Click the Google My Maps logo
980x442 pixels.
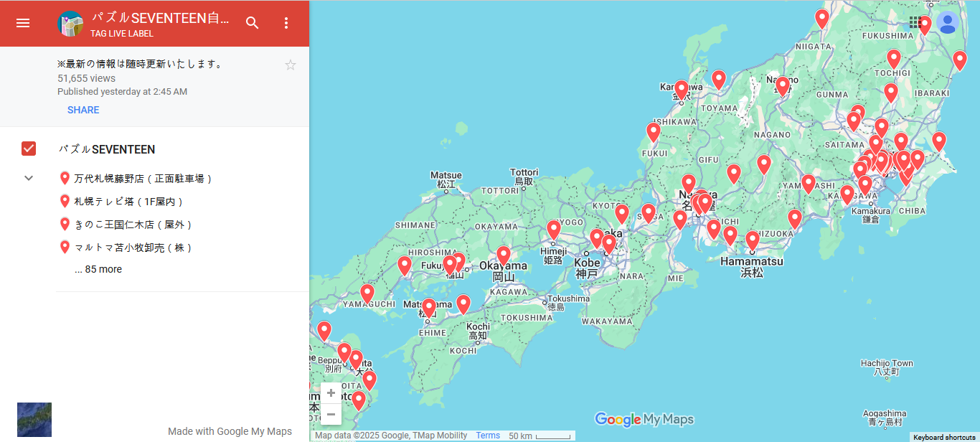pyautogui.click(x=644, y=419)
